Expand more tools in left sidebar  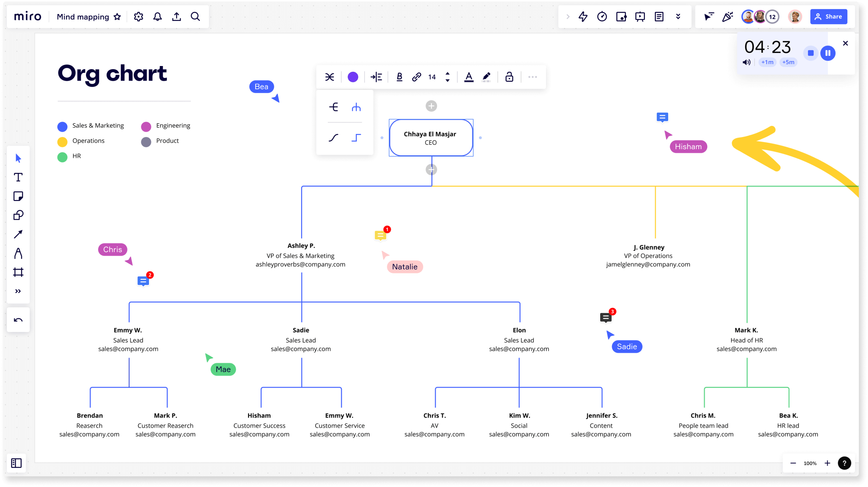pyautogui.click(x=18, y=291)
